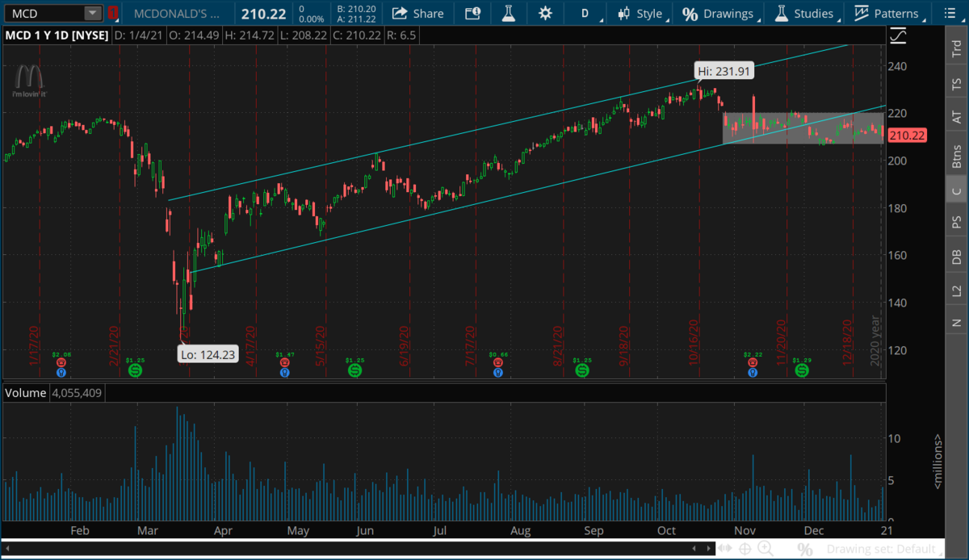This screenshot has height=560, width=969.
Task: Click the double-arrow pan icon in bottom bar
Action: tap(726, 550)
